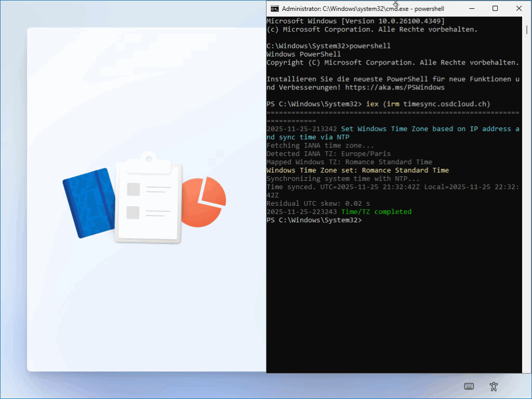The image size is (532, 399).
Task: Close the Administrator cmd.exe window
Action: click(519, 8)
